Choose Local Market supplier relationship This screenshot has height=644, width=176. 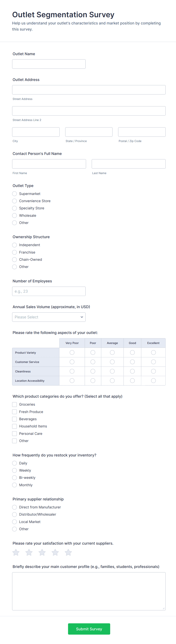(x=15, y=522)
